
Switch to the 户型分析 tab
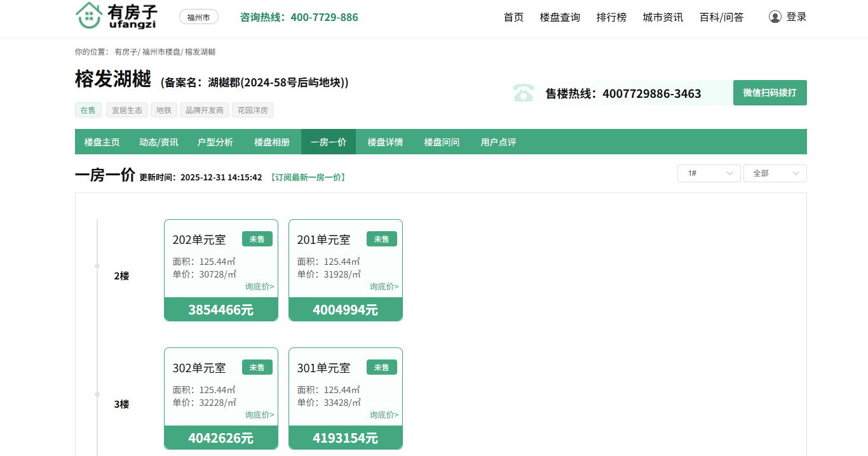point(215,142)
